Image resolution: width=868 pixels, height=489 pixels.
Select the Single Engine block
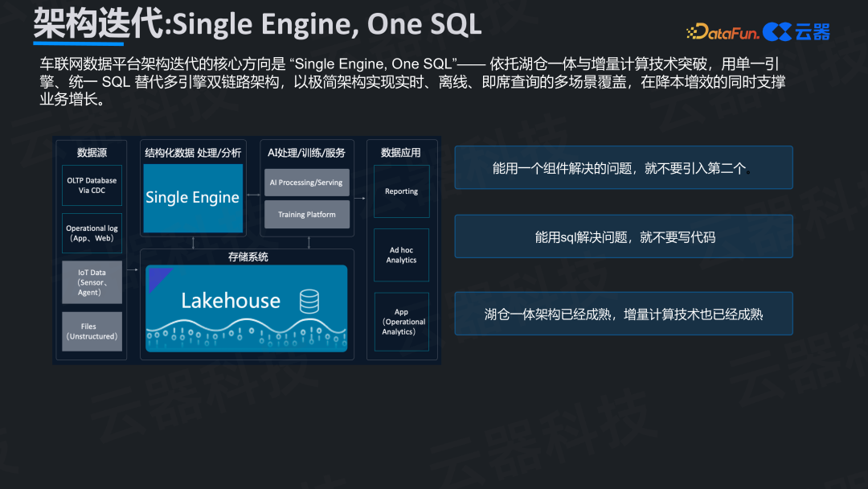[x=192, y=198]
